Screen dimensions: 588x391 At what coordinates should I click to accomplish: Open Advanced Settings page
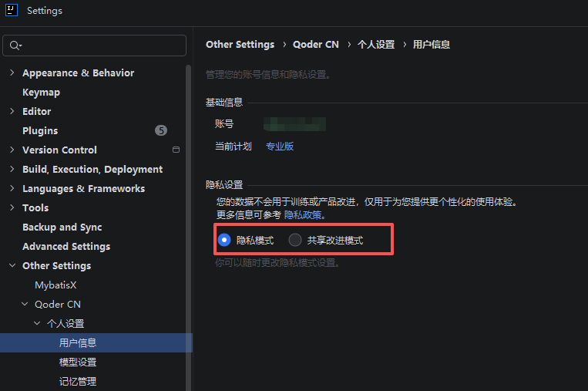pyautogui.click(x=66, y=247)
